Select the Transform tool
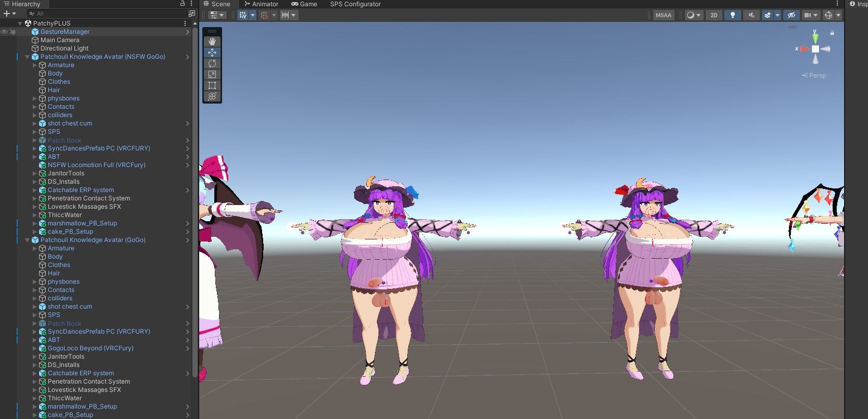Screen dimensions: 868x419 click(x=212, y=96)
